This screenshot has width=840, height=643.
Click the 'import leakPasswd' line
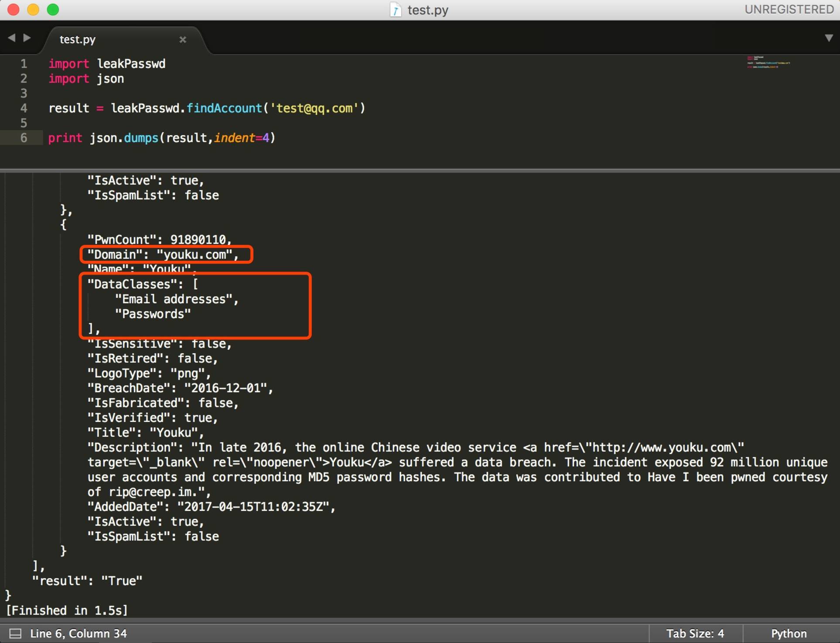click(107, 64)
